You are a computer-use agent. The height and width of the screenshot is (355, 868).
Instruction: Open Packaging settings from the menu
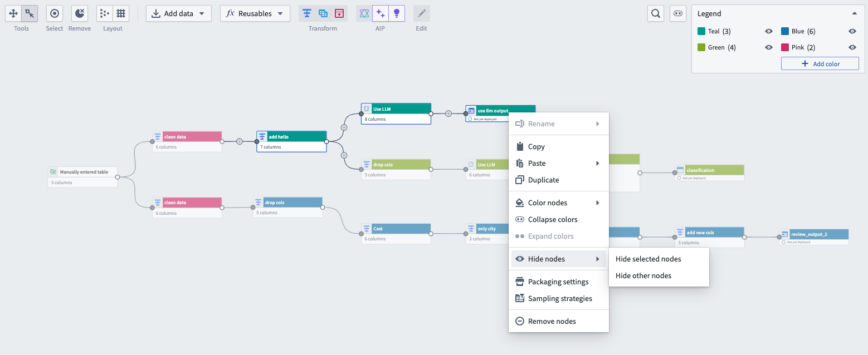(x=559, y=282)
